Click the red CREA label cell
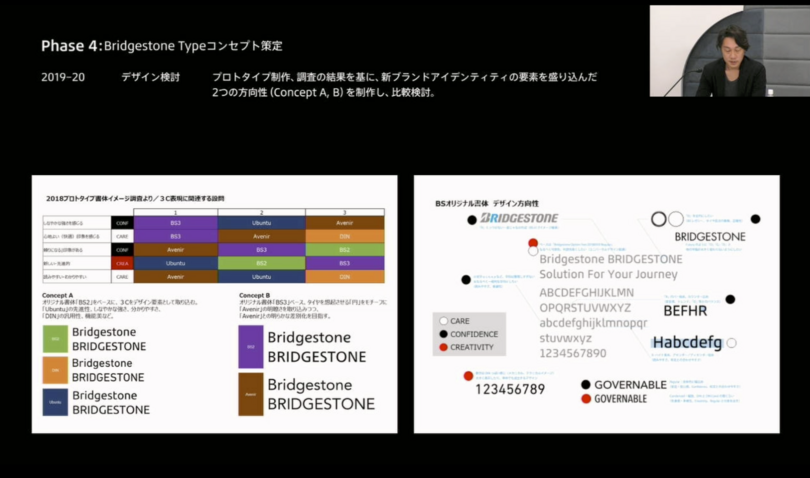The image size is (810, 478). click(x=122, y=263)
